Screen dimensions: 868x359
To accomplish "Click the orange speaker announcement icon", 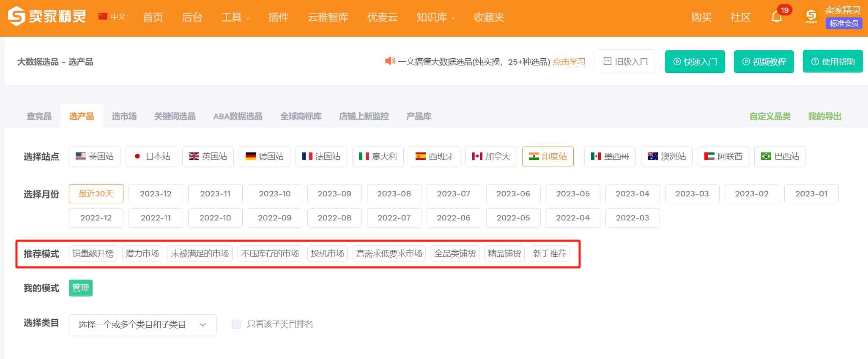I will point(389,61).
